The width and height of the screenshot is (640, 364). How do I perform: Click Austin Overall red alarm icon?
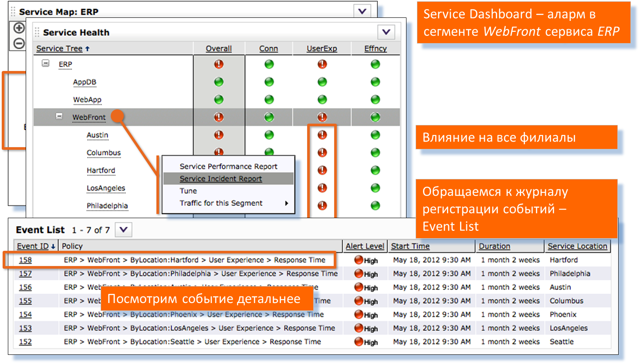pos(219,135)
